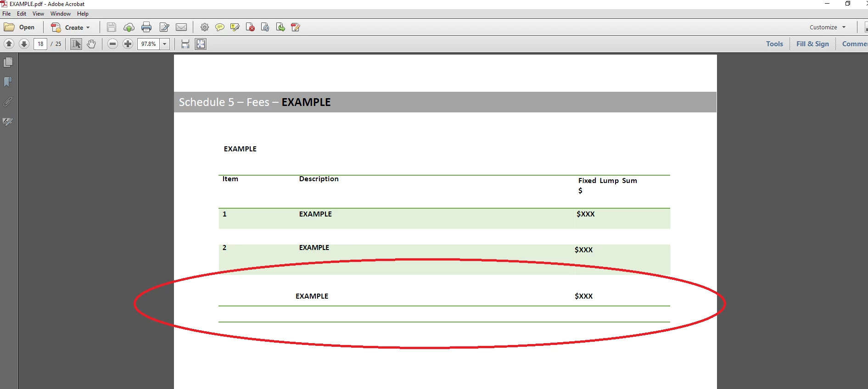Click the 'Description' column header
868x389 pixels.
(319, 179)
